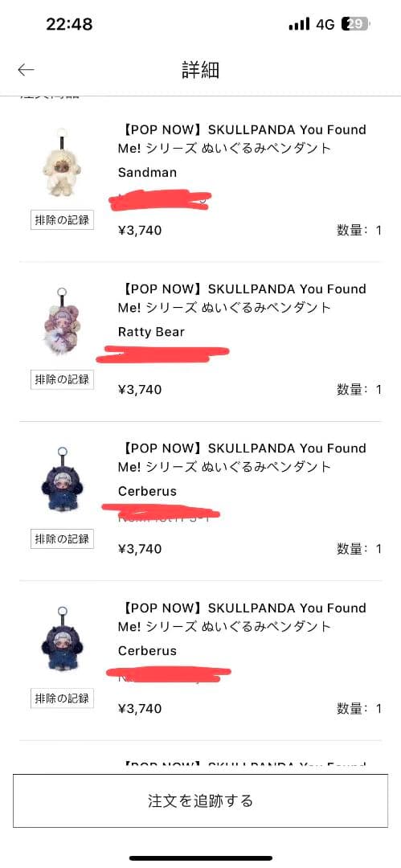Tap 排除の記録 under Sandman

pyautogui.click(x=62, y=219)
